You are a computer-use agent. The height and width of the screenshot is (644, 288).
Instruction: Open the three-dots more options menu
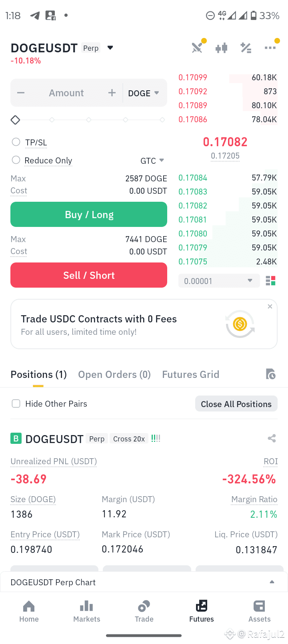pos(270,48)
